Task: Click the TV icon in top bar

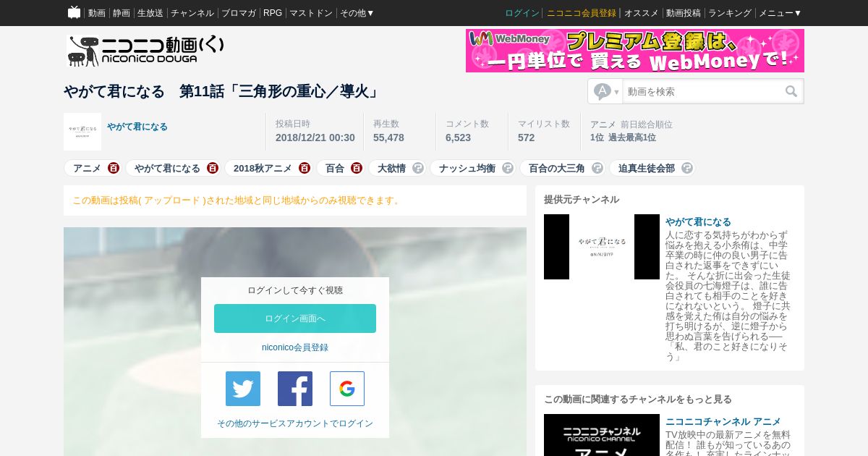Action: click(74, 12)
